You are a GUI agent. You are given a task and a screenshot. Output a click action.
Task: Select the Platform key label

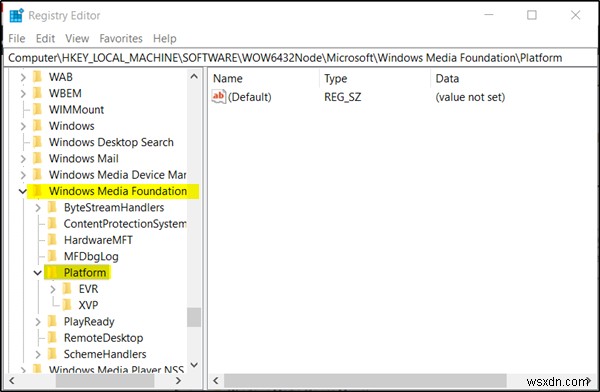coord(85,273)
